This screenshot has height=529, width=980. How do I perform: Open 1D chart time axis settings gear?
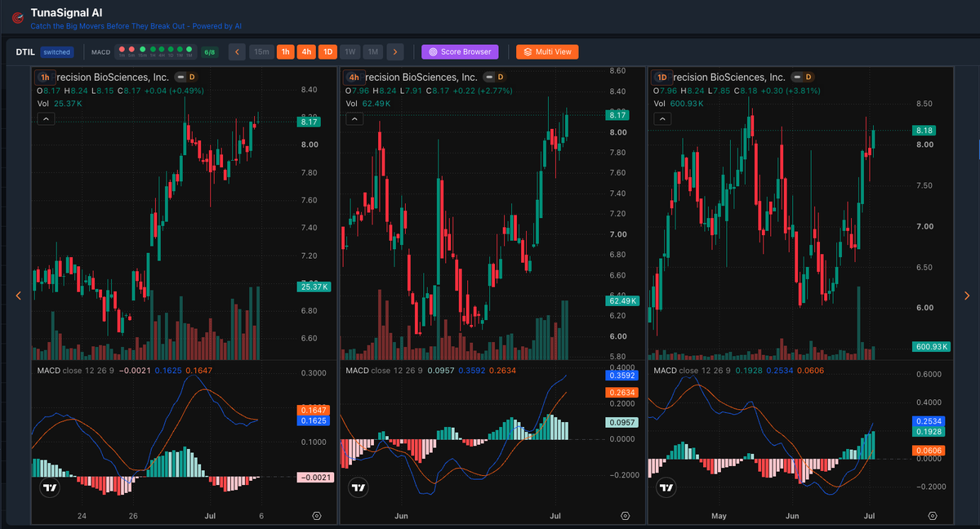[933, 516]
